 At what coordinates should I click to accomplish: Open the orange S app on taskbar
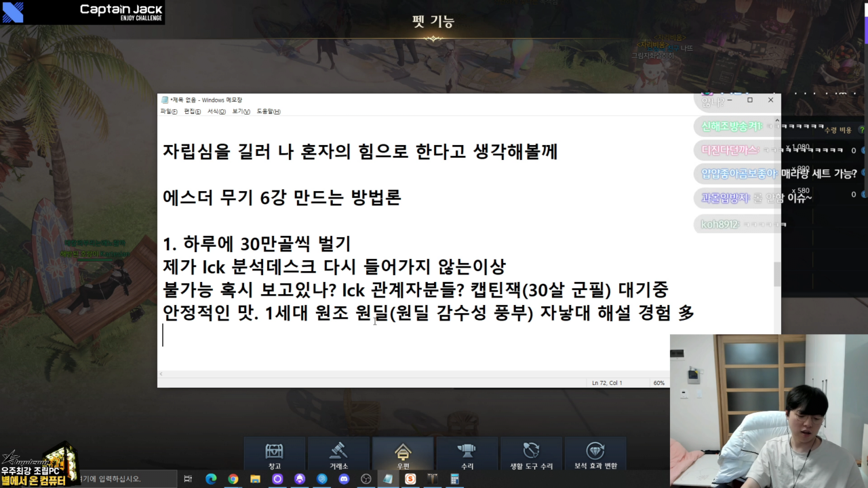410,479
